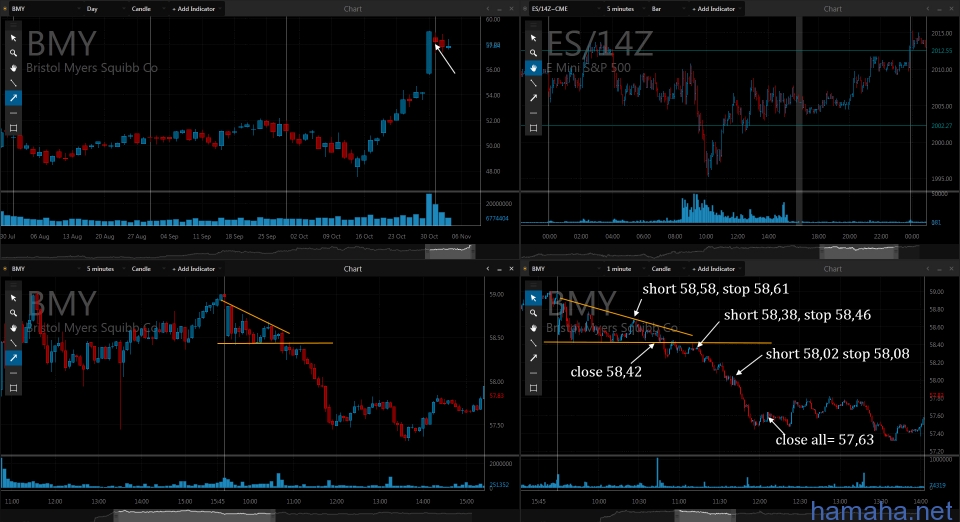Select the hand pan tool in BMY Day chart
Screen dimensions: 960x522
13,68
